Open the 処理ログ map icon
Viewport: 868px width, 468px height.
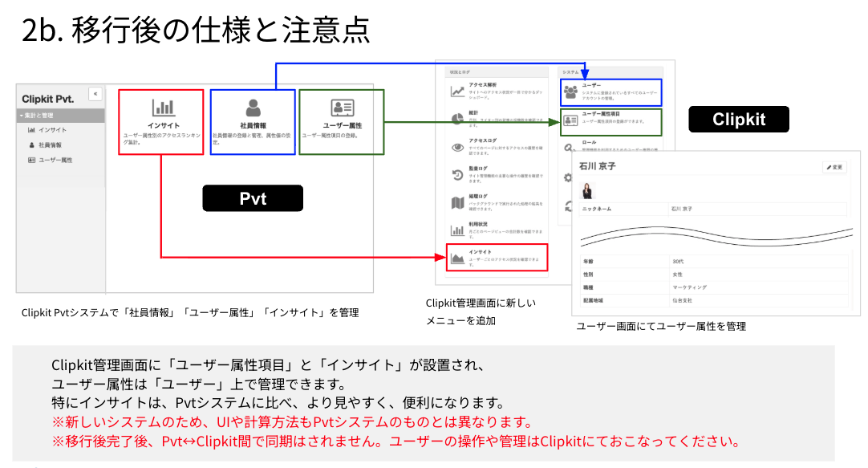click(x=457, y=202)
